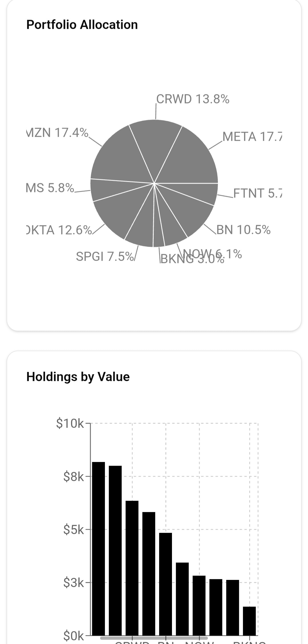The image size is (308, 644).
Task: Click the Holdings by Value heading
Action: (78, 377)
